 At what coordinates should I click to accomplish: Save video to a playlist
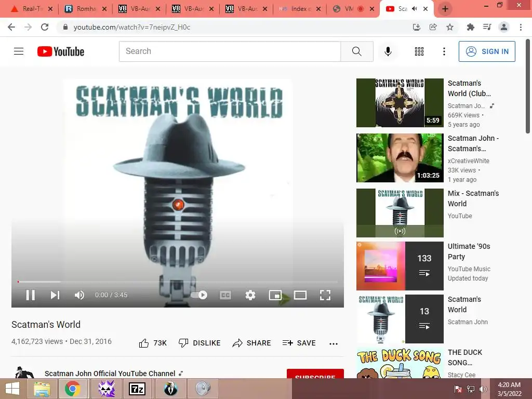(x=299, y=343)
